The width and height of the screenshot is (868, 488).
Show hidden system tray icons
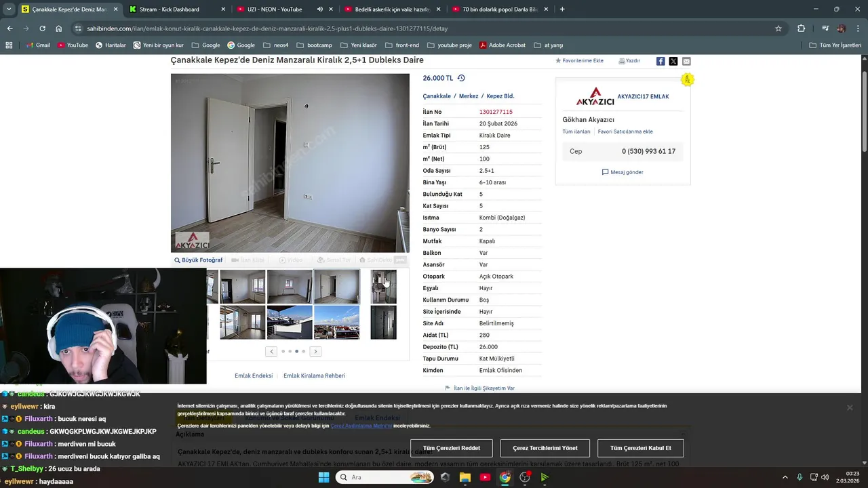coord(785,477)
